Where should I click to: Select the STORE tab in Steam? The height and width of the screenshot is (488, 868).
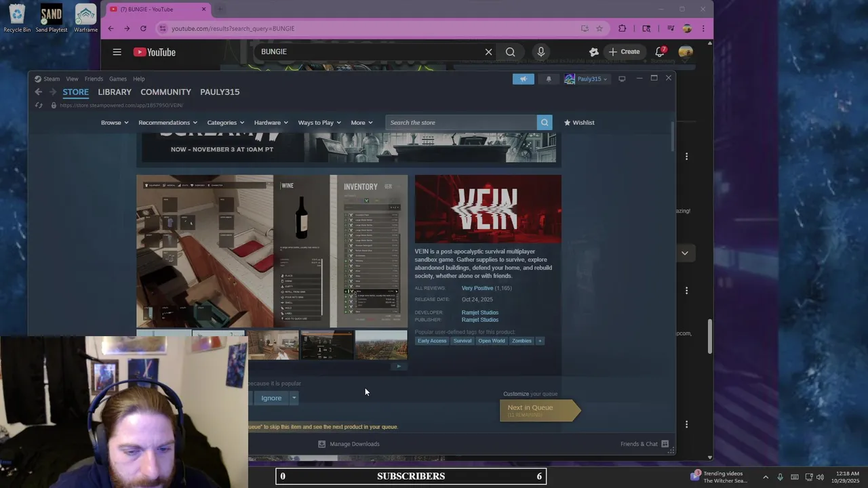[x=76, y=92]
